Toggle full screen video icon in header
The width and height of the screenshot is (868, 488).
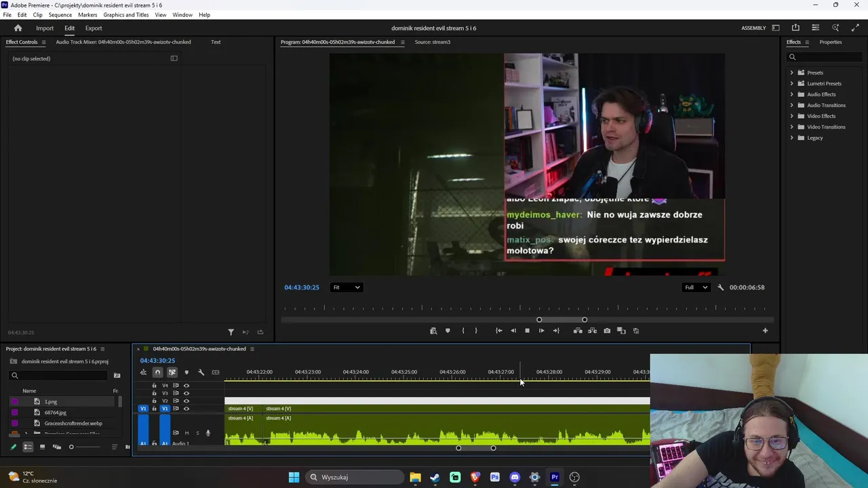click(x=855, y=28)
